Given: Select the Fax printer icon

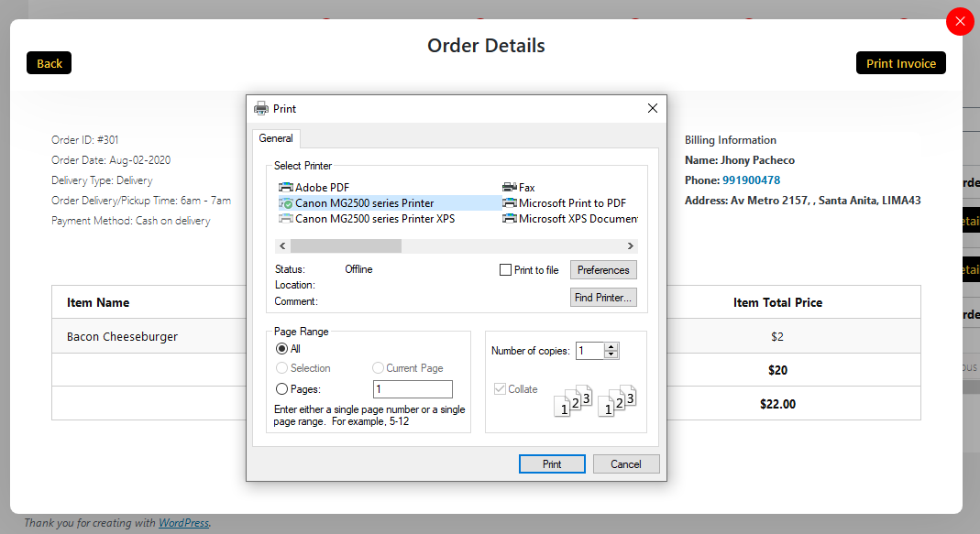Looking at the screenshot, I should point(510,188).
